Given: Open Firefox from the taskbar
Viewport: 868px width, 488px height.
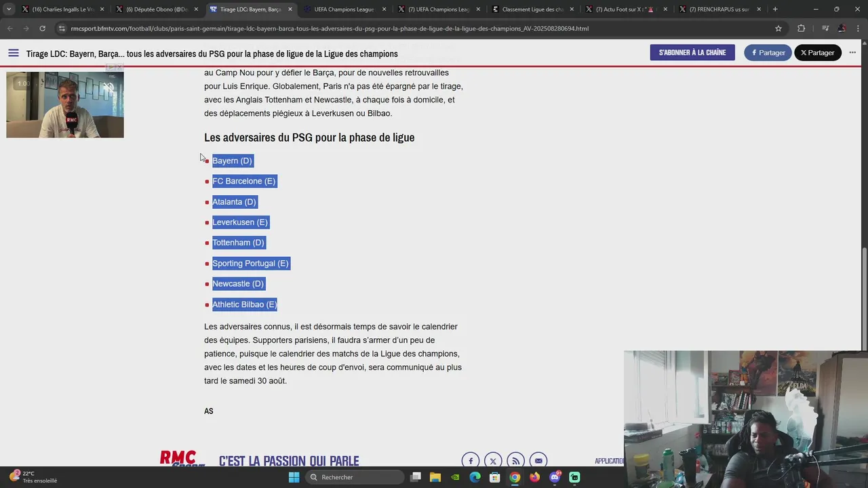Looking at the screenshot, I should tap(535, 477).
